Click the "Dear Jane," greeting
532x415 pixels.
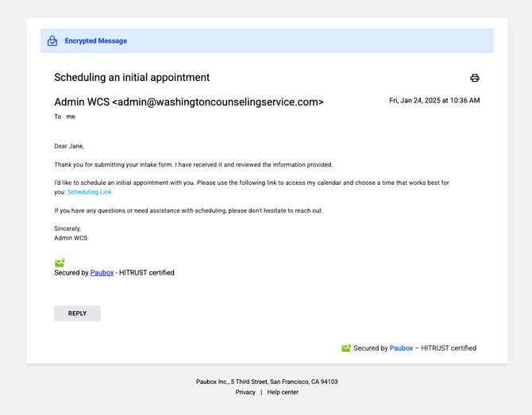tap(69, 146)
